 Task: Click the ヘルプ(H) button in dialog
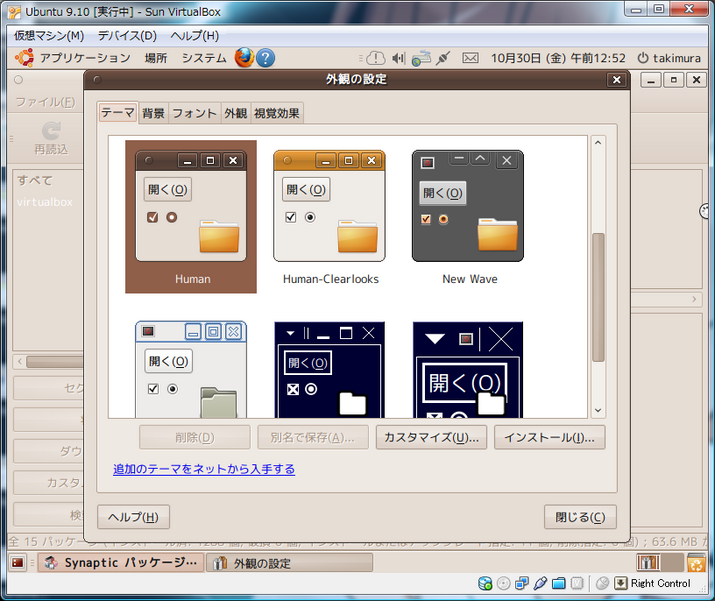(134, 517)
